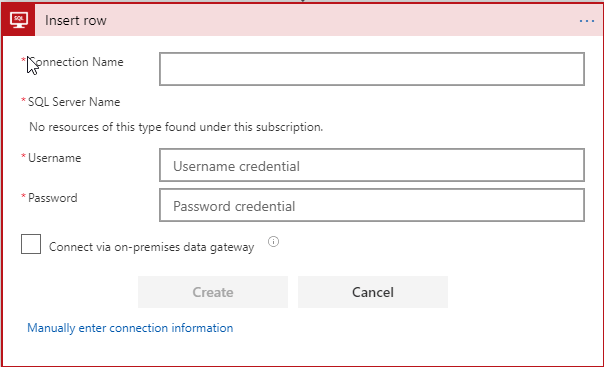
Task: Click the Cancel button
Action: [373, 292]
